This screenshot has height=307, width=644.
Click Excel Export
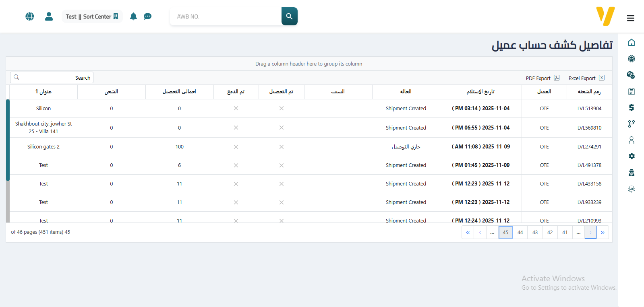point(586,78)
